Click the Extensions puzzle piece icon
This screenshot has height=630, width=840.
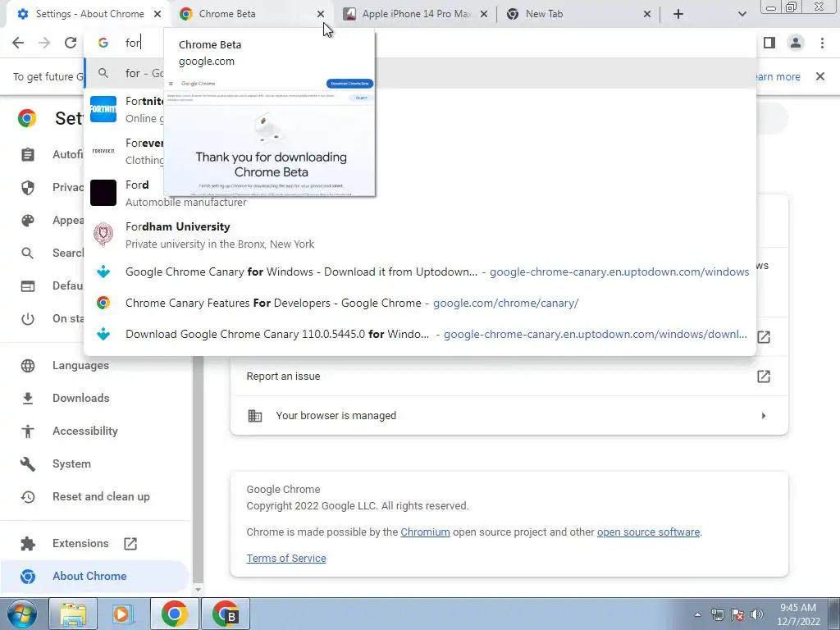pos(28,544)
